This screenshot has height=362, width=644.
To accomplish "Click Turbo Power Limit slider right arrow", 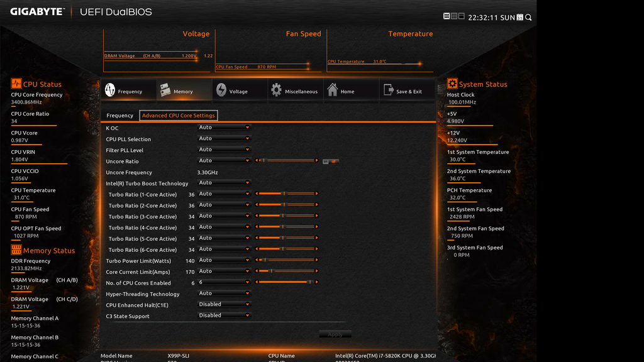I will coord(317,260).
